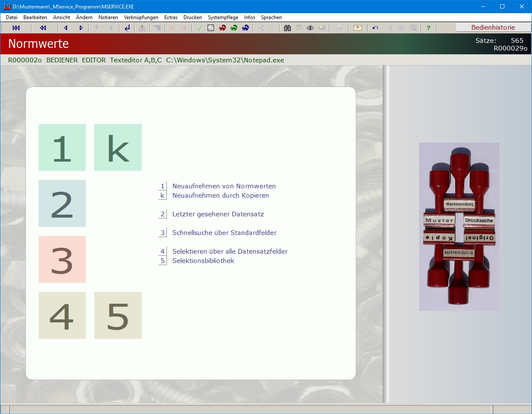Viewport: 532px width, 414px height.
Task: Click the greyed save-to-tray icon
Action: pyautogui.click(x=142, y=28)
